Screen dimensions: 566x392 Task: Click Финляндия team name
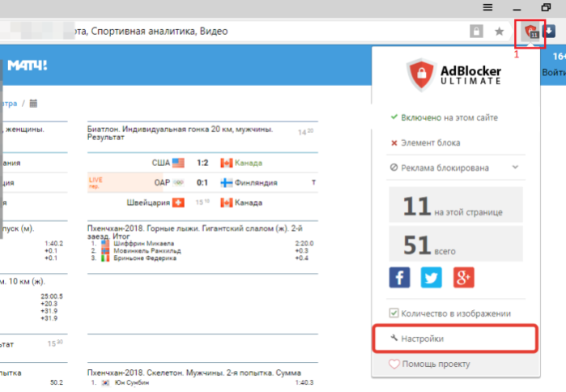pyautogui.click(x=256, y=183)
